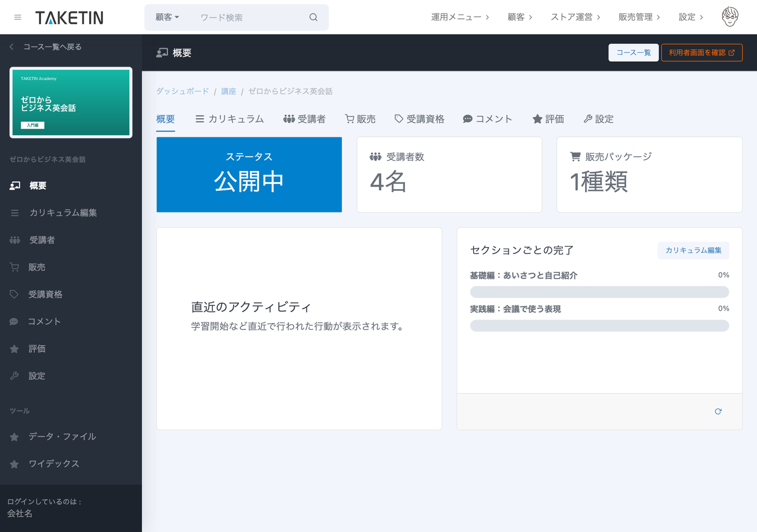
Task: Click the cart icon in 販売パッケージ card
Action: click(575, 156)
